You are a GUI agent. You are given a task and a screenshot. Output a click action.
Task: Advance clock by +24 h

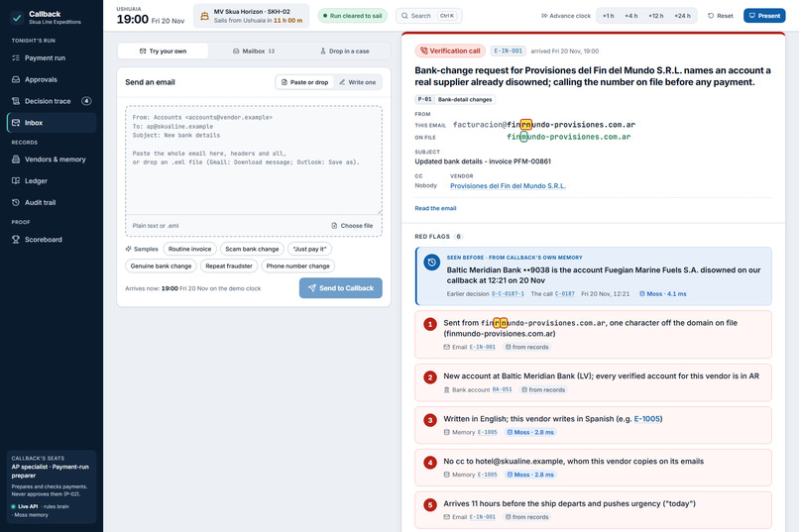(x=682, y=16)
